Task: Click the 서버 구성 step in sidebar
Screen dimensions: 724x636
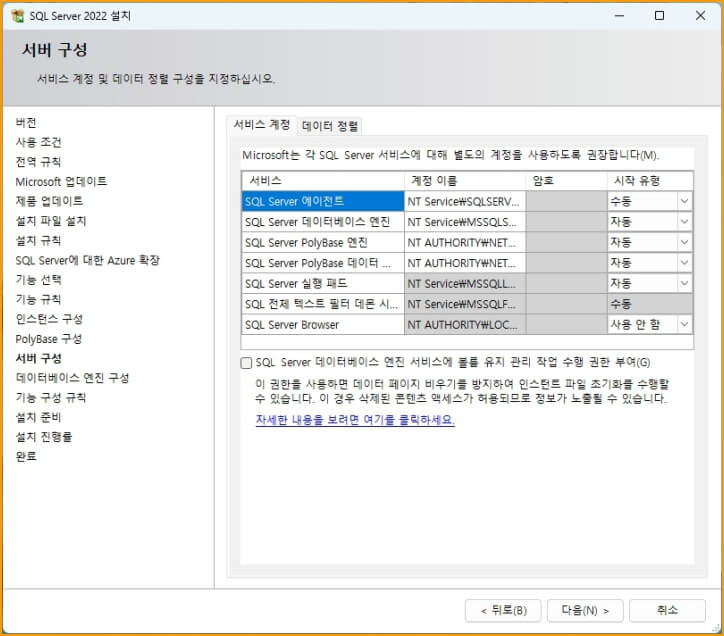Action: point(38,358)
